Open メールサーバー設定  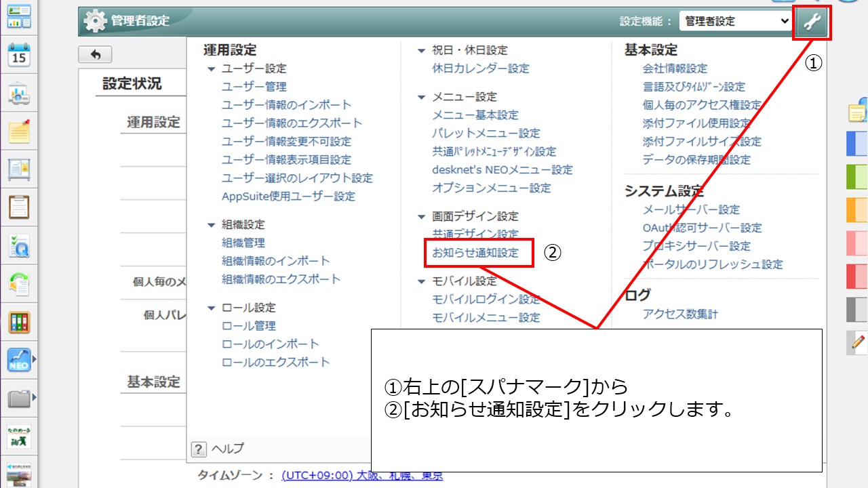[691, 210]
